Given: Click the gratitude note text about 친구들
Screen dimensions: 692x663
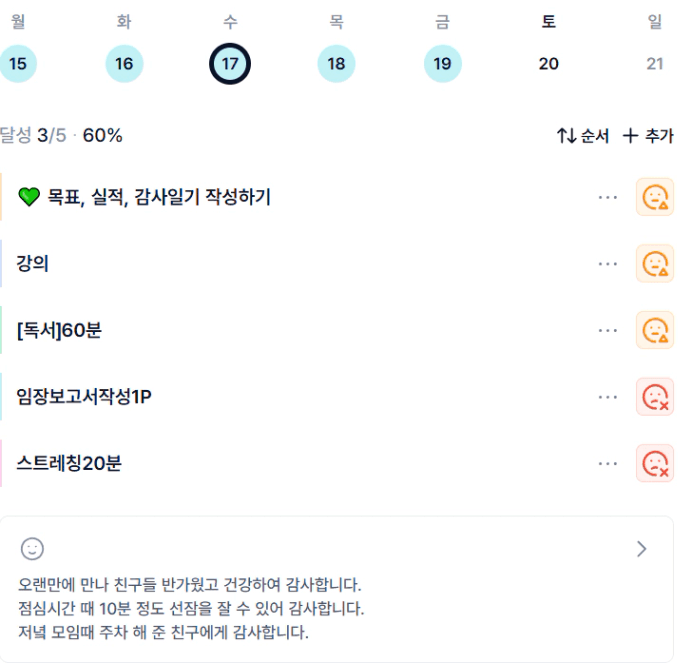Looking at the screenshot, I should click(x=190, y=584).
